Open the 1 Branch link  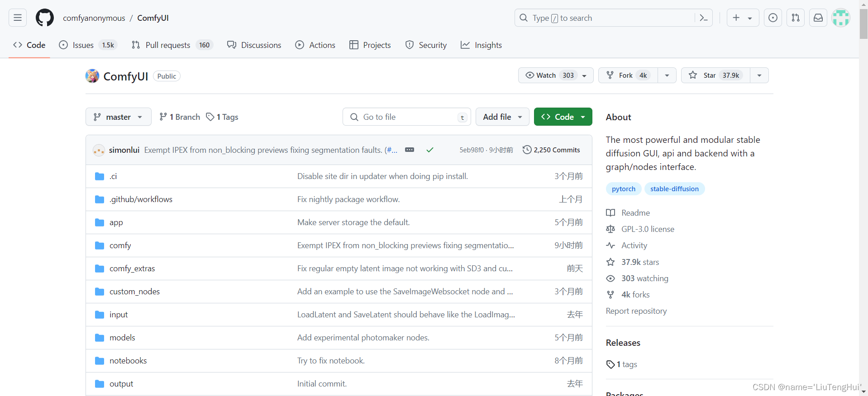pyautogui.click(x=180, y=117)
